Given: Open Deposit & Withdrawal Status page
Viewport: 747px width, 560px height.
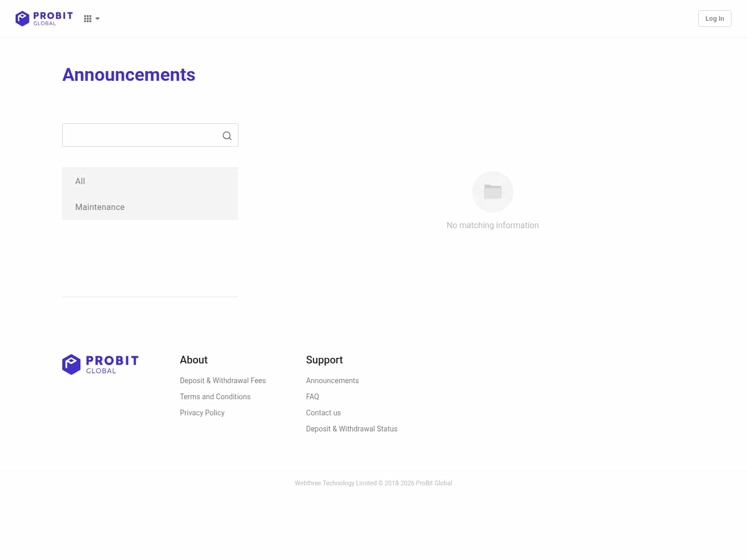Looking at the screenshot, I should pos(352,429).
